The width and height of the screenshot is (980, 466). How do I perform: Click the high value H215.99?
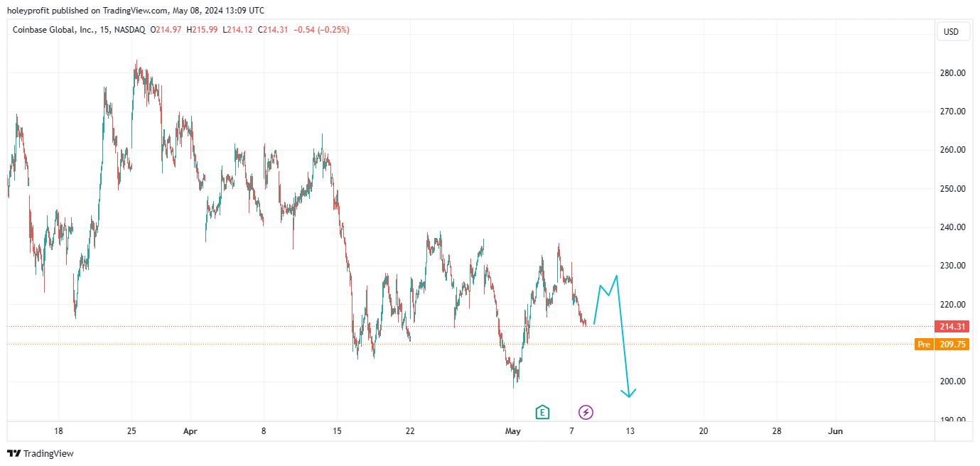pyautogui.click(x=203, y=30)
